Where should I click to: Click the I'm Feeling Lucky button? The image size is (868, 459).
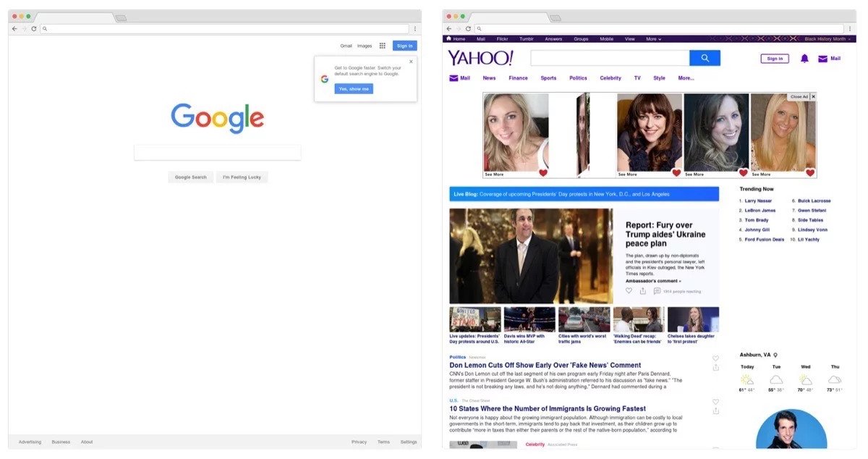[242, 177]
